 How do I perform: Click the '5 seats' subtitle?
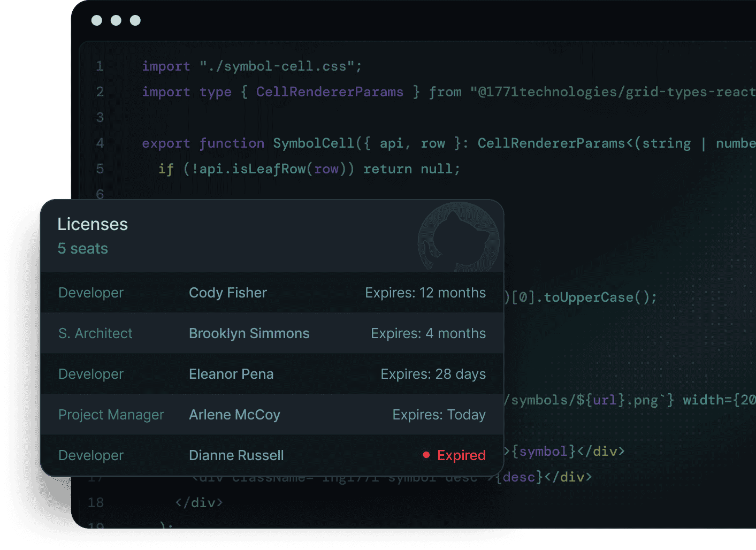click(x=83, y=249)
